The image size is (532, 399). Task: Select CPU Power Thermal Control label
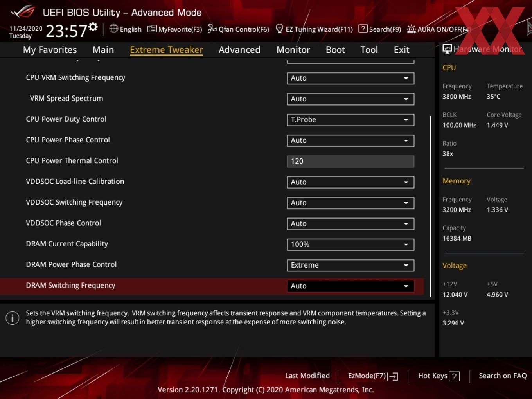(x=72, y=160)
